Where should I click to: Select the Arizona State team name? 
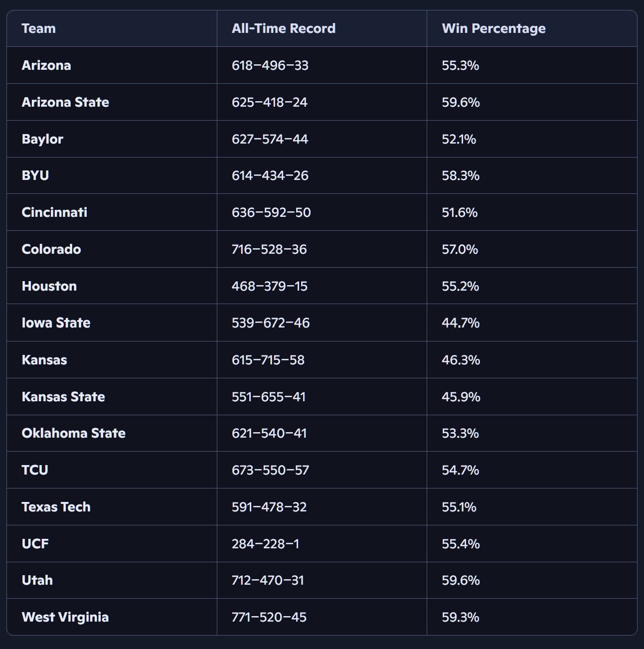[x=65, y=102]
